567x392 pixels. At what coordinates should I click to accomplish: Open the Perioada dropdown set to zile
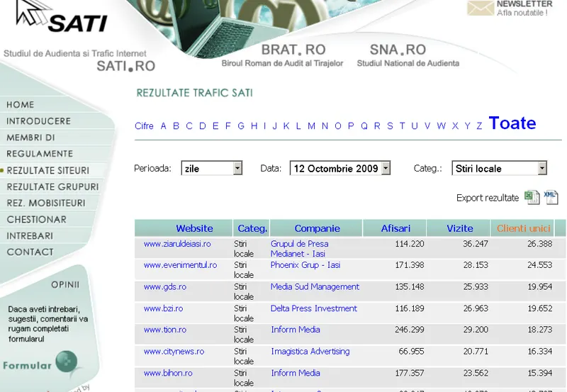pos(211,168)
